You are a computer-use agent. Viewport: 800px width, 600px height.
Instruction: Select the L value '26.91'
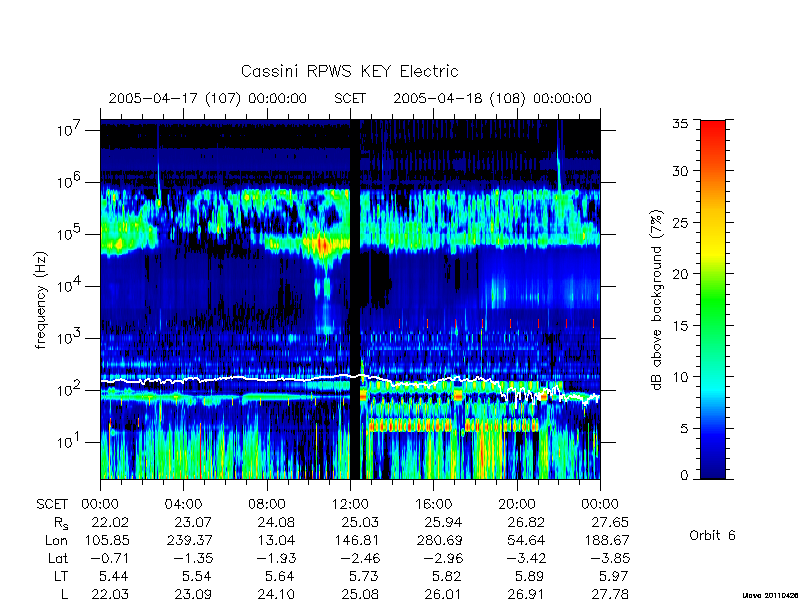pyautogui.click(x=526, y=594)
